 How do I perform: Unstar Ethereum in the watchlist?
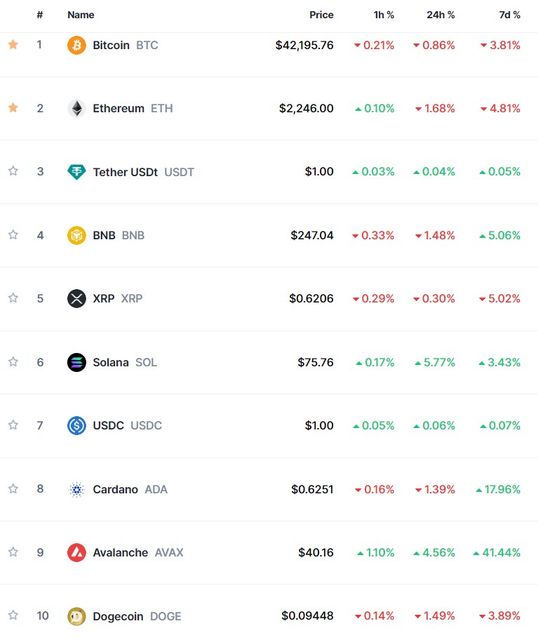(x=13, y=107)
